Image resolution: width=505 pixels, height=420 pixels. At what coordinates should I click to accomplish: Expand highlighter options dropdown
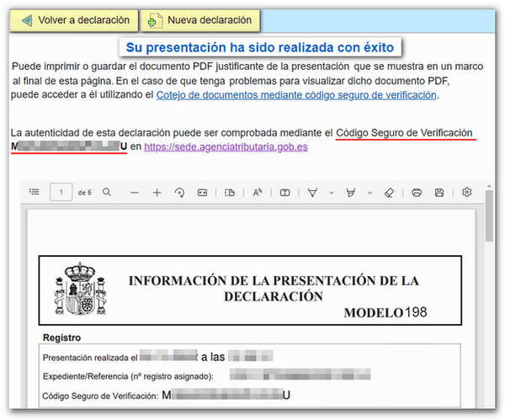pyautogui.click(x=372, y=193)
